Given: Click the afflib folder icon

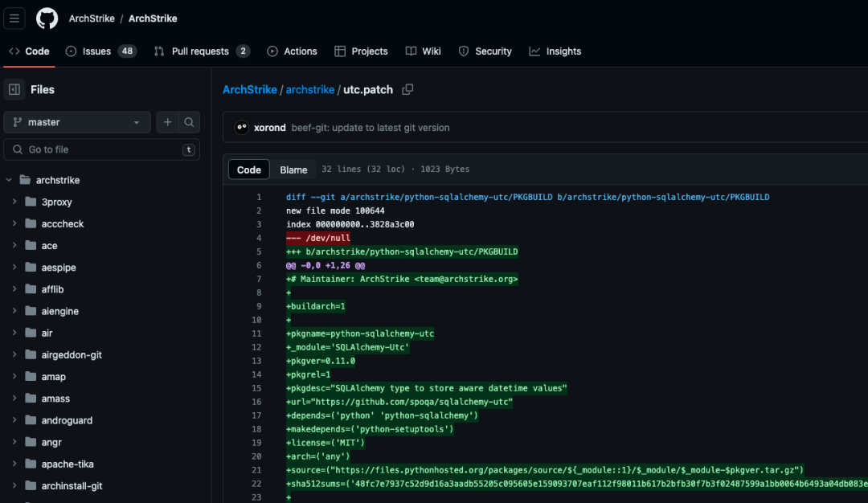Looking at the screenshot, I should (x=31, y=289).
